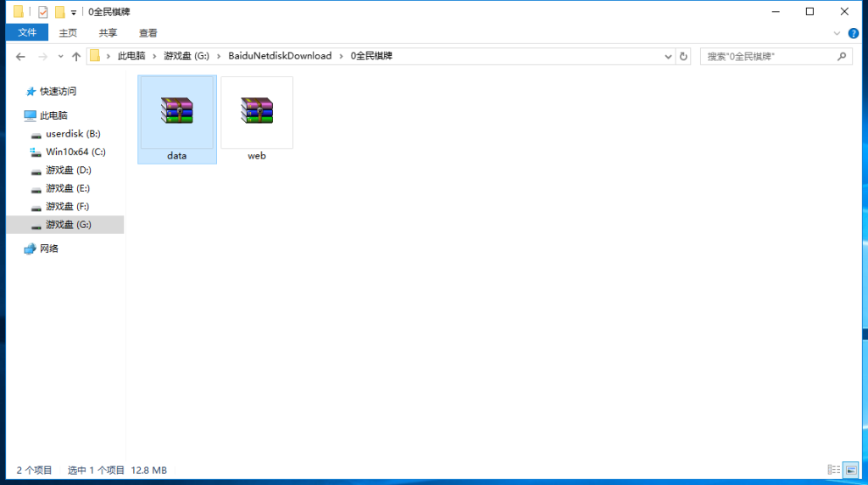Expand chevron after 此电脑 in path
868x485 pixels.
coord(154,56)
